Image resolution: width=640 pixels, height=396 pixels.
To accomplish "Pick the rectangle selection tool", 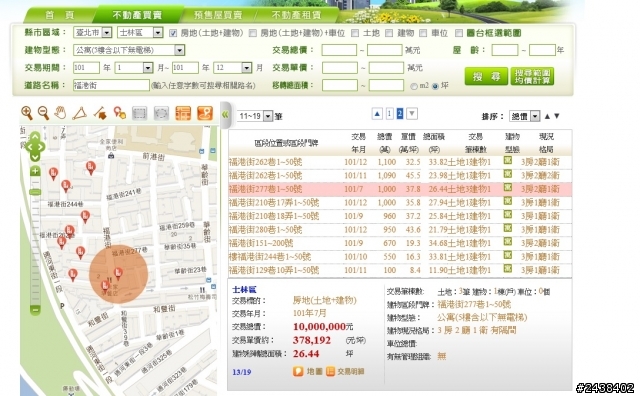I will [140, 113].
